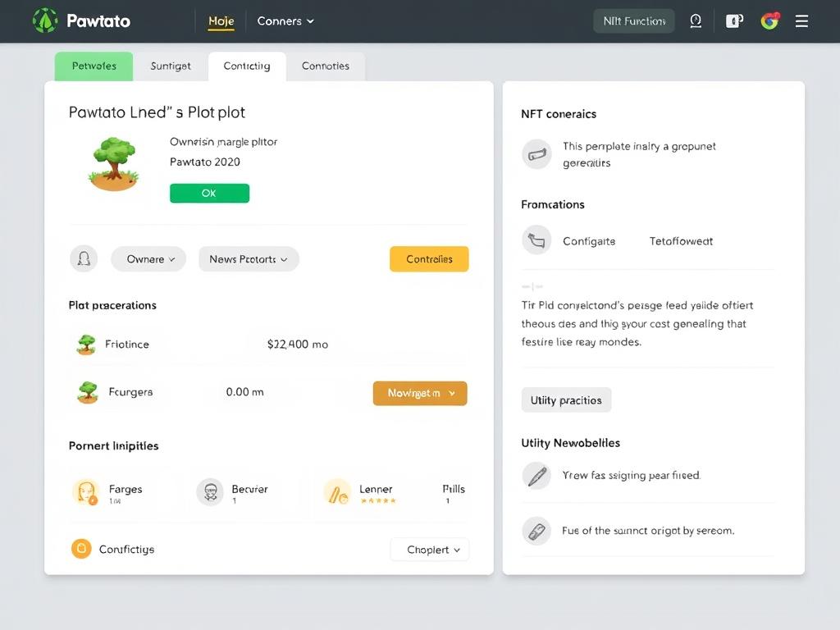Go to the Hoje nav item

221,21
